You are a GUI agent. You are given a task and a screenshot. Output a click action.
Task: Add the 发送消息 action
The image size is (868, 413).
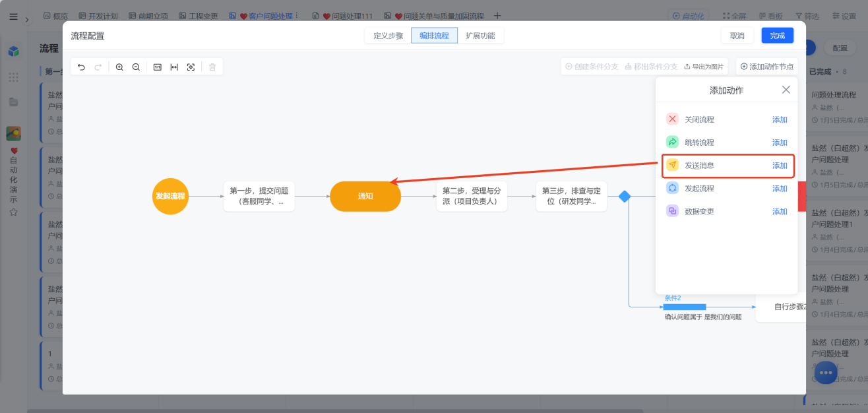[780, 166]
